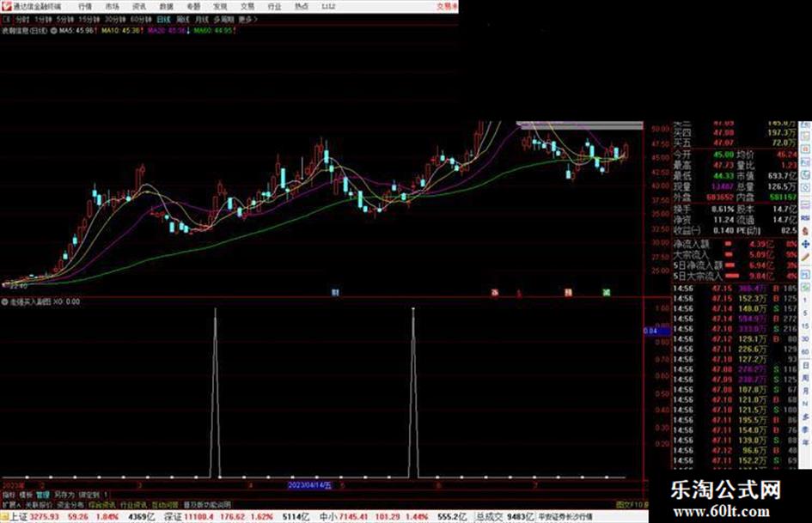The height and width of the screenshot is (523, 812).
Task: Select the 多周期 multi-period tab
Action: [223, 19]
